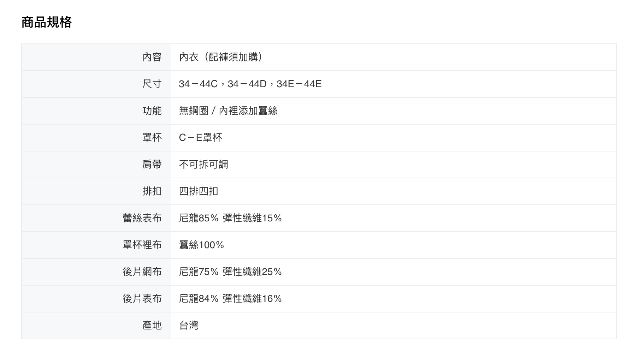Click the 四排四扣 value text

(x=199, y=191)
